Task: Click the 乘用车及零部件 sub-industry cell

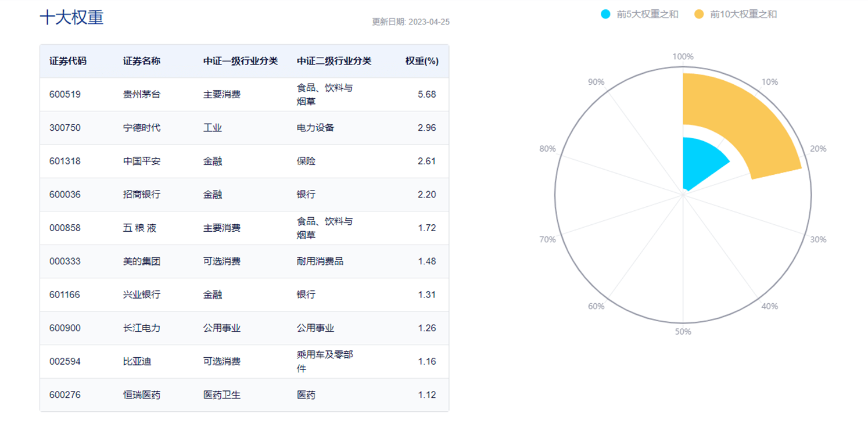Action: tap(325, 361)
